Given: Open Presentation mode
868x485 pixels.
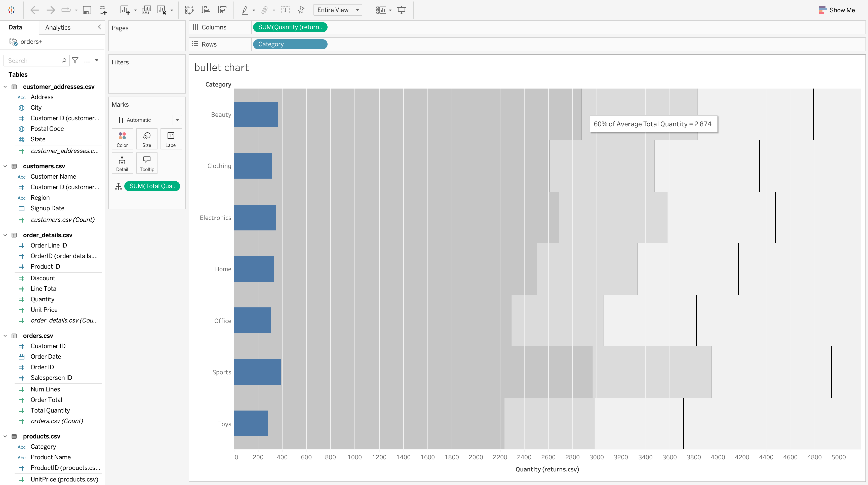Looking at the screenshot, I should point(401,10).
